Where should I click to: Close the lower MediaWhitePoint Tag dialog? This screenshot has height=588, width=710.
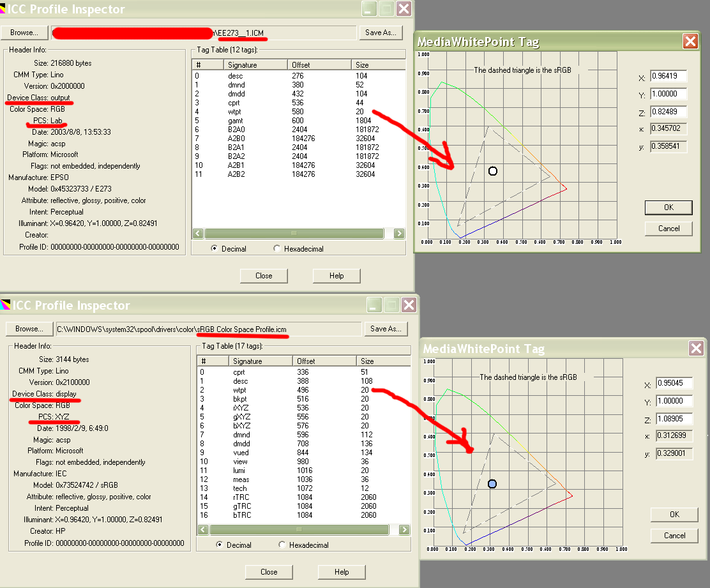[696, 348]
